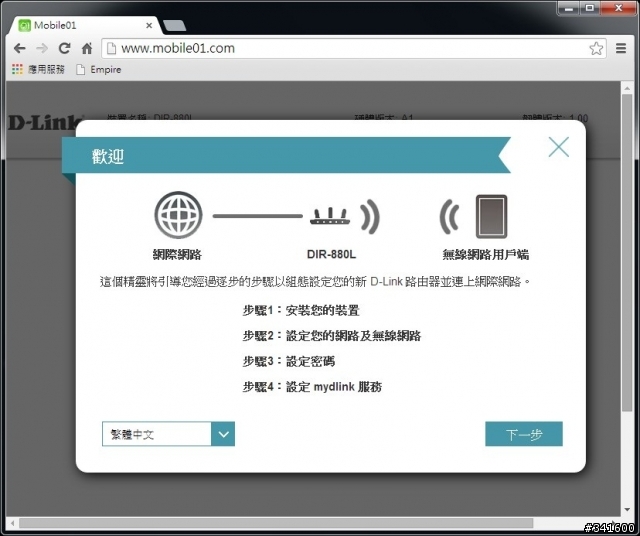The height and width of the screenshot is (536, 640).
Task: Open the 繁體中文 language dropdown
Action: click(168, 434)
